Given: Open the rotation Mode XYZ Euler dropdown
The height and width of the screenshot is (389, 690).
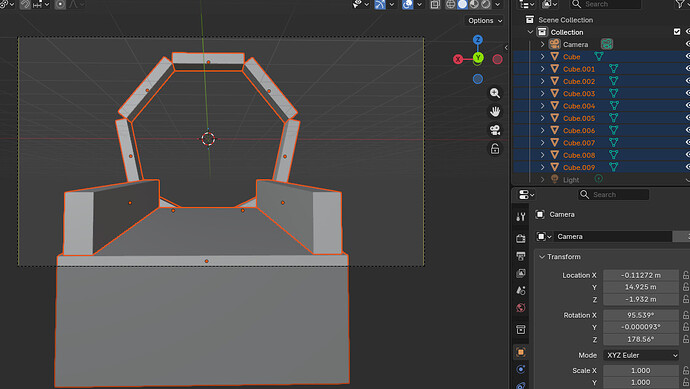Looking at the screenshot, I should tap(641, 355).
